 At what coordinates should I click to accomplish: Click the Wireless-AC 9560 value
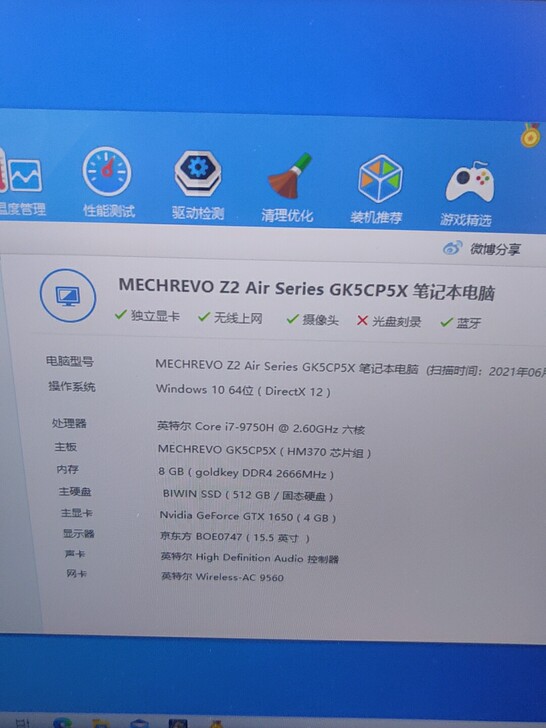(x=222, y=577)
